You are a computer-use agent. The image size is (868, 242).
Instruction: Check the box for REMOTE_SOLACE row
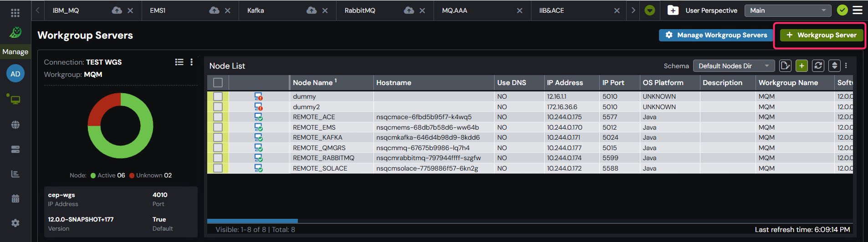tap(218, 168)
